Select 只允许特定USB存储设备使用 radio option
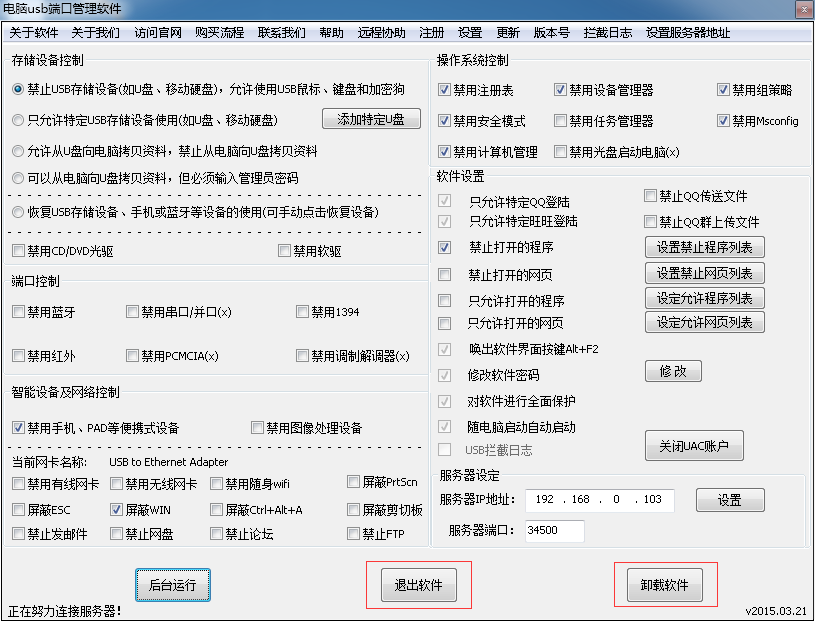The height and width of the screenshot is (622, 815). click(x=18, y=120)
